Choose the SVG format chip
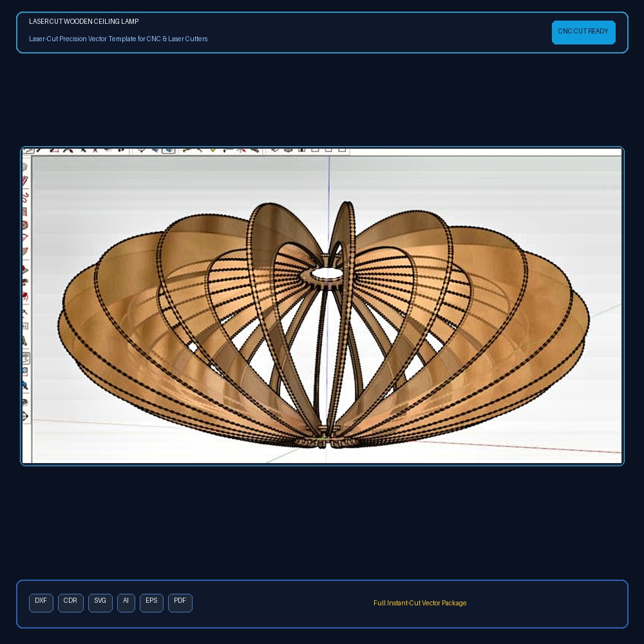644x644 pixels. click(100, 603)
